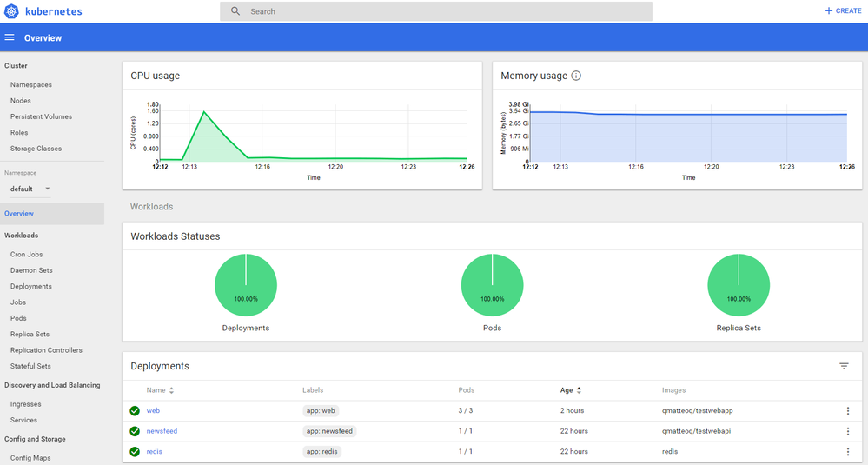Open Persistent Volumes in sidebar
Image resolution: width=868 pixels, height=465 pixels.
click(x=41, y=116)
